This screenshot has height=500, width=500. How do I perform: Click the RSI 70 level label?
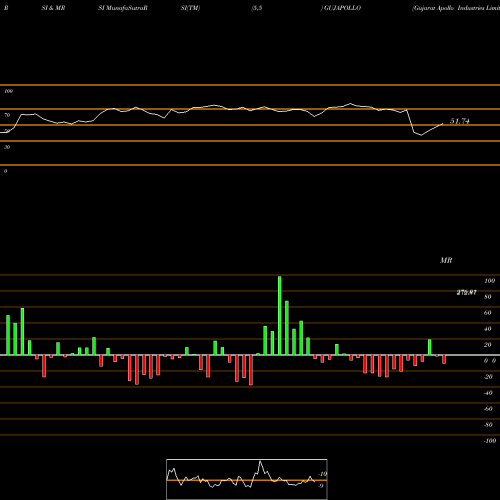(x=7, y=115)
